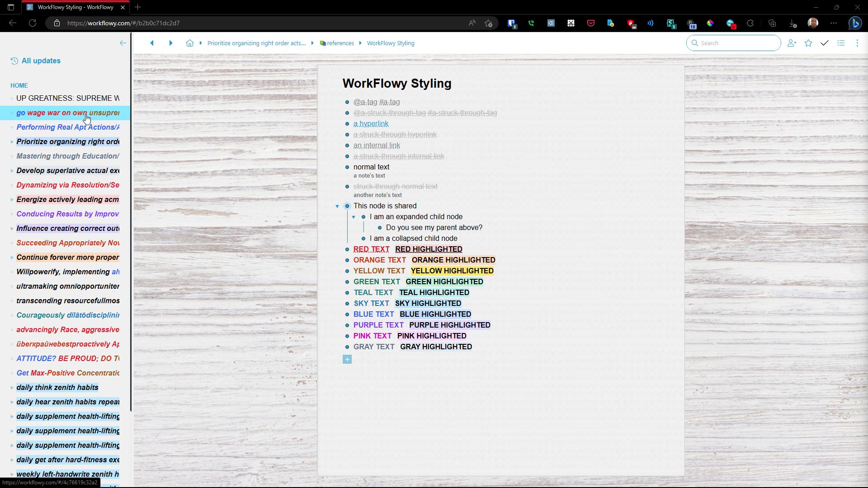Open 'Mastering through Education' sidebar item
868x488 pixels.
[x=68, y=156]
